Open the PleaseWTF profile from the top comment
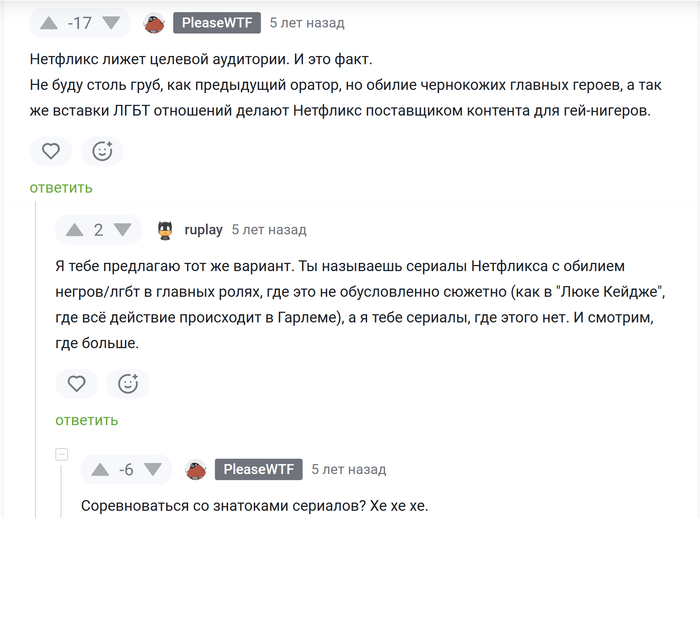Image resolution: width=700 pixels, height=621 pixels. click(x=217, y=23)
